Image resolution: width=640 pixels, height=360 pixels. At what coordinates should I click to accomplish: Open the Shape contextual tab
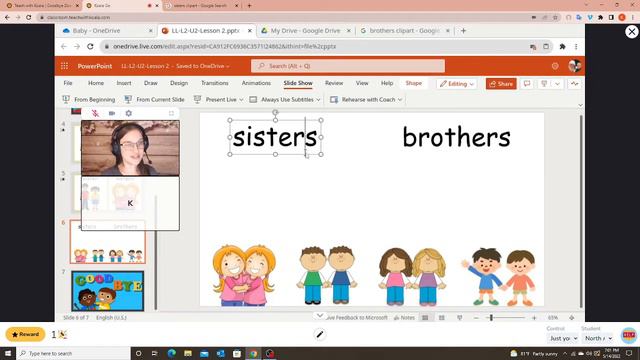pyautogui.click(x=413, y=83)
